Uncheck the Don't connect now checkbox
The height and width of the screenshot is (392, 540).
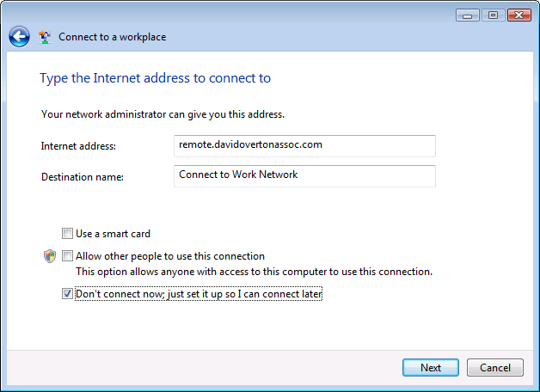point(67,293)
